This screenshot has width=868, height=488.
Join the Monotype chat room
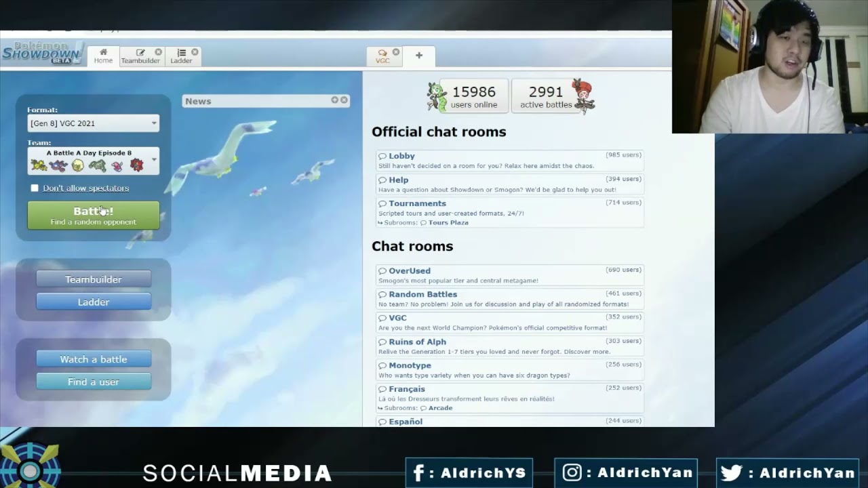pos(509,370)
